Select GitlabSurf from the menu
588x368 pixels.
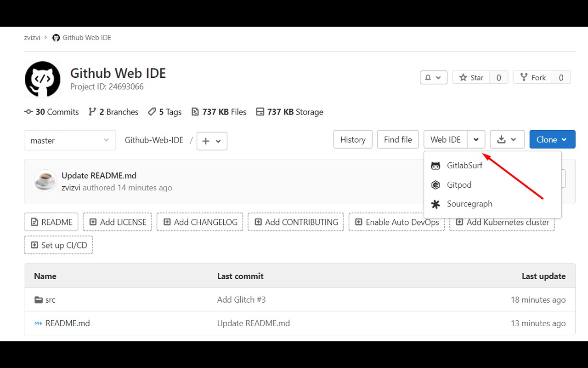coord(464,166)
